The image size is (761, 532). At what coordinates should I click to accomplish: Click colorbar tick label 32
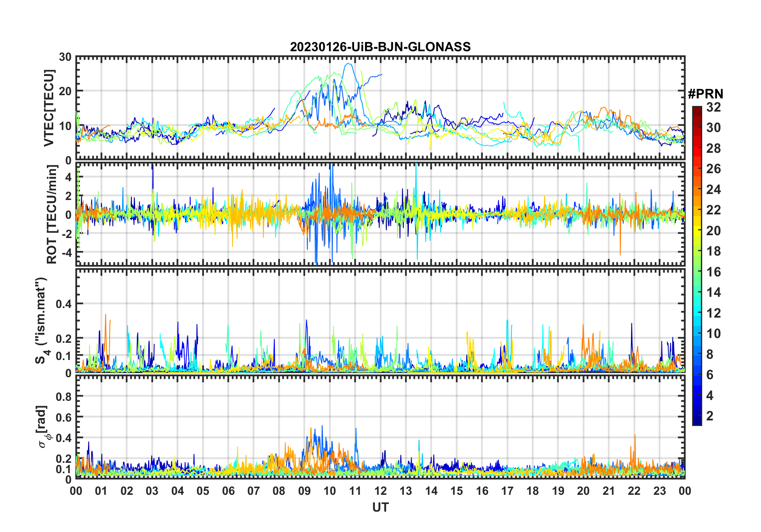pyautogui.click(x=713, y=107)
